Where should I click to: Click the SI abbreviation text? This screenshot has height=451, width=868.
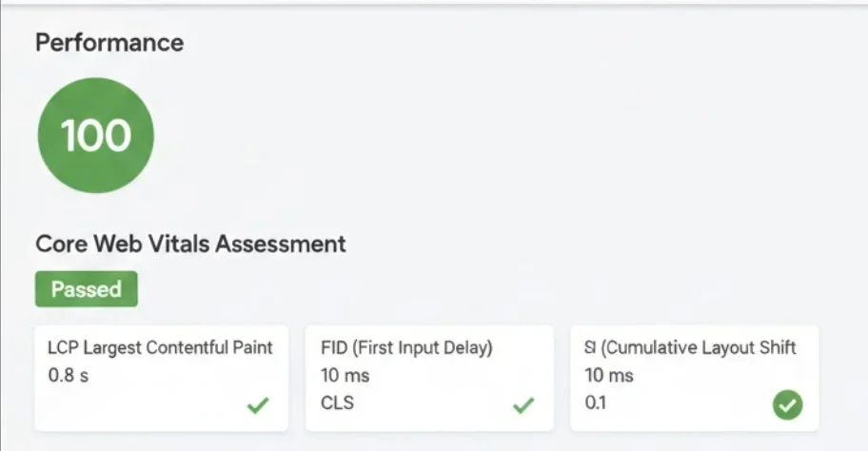click(590, 348)
